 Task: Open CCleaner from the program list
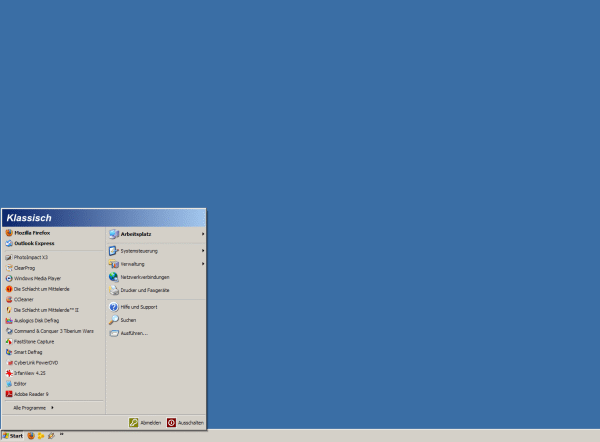(x=24, y=299)
